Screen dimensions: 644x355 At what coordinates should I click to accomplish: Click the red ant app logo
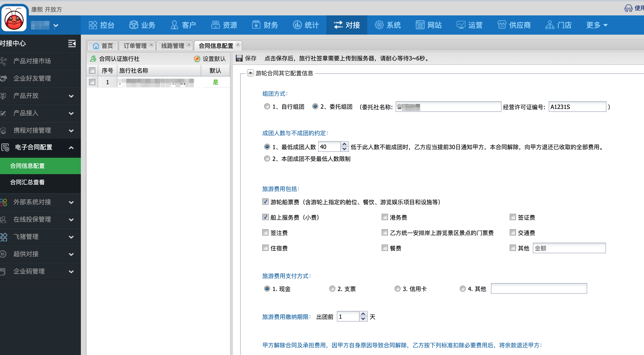point(14,18)
